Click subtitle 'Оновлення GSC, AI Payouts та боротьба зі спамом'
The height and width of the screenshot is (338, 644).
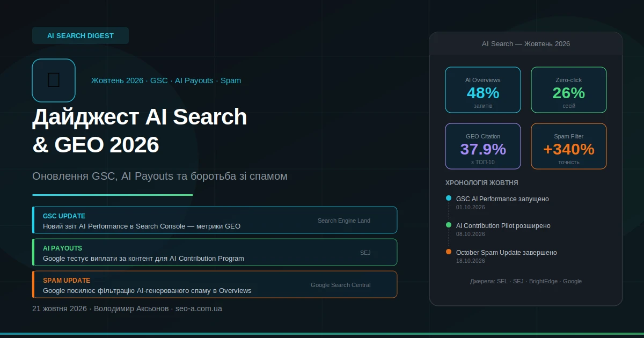pos(160,176)
